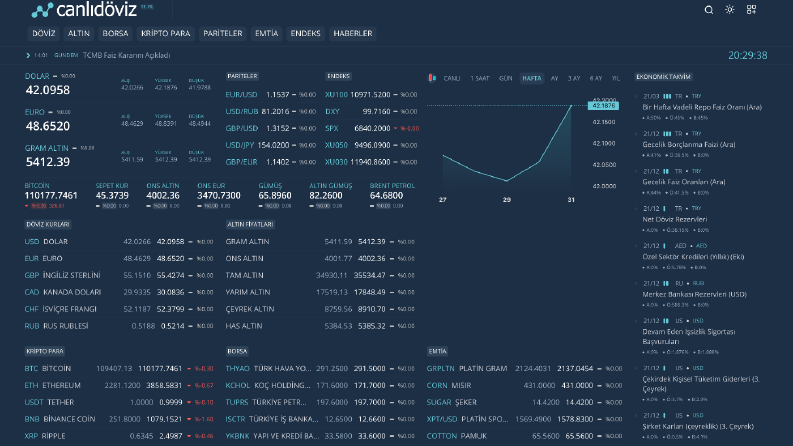Screen dimensions: 793x446
Task: Open the BORSA menu
Action: click(x=115, y=33)
